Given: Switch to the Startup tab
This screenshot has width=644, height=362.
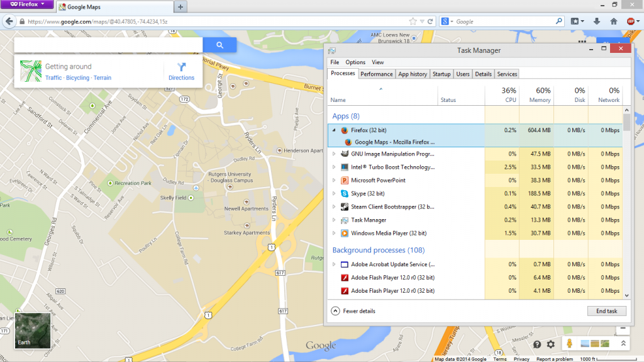Looking at the screenshot, I should [x=441, y=74].
